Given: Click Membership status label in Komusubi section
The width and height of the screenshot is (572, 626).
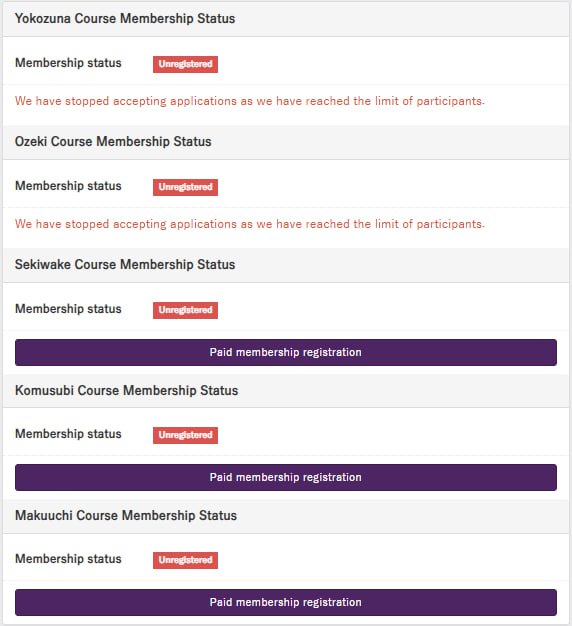Looking at the screenshot, I should click(68, 434).
